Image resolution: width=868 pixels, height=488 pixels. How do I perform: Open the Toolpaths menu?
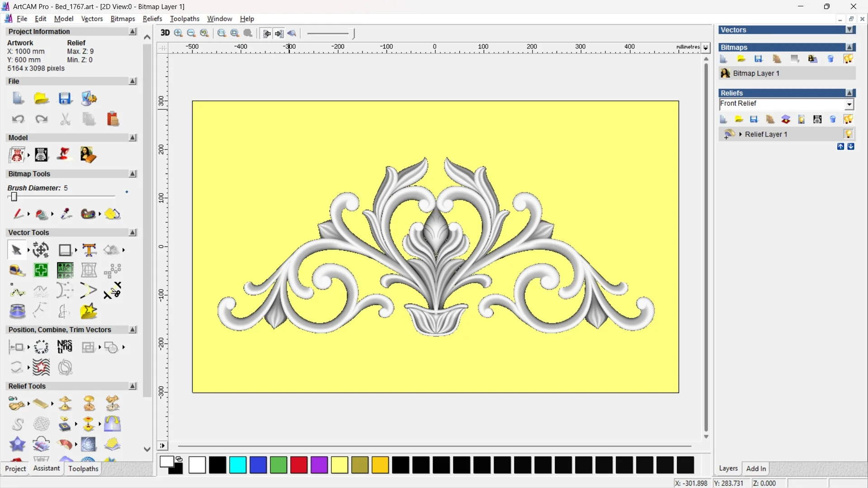pyautogui.click(x=184, y=19)
